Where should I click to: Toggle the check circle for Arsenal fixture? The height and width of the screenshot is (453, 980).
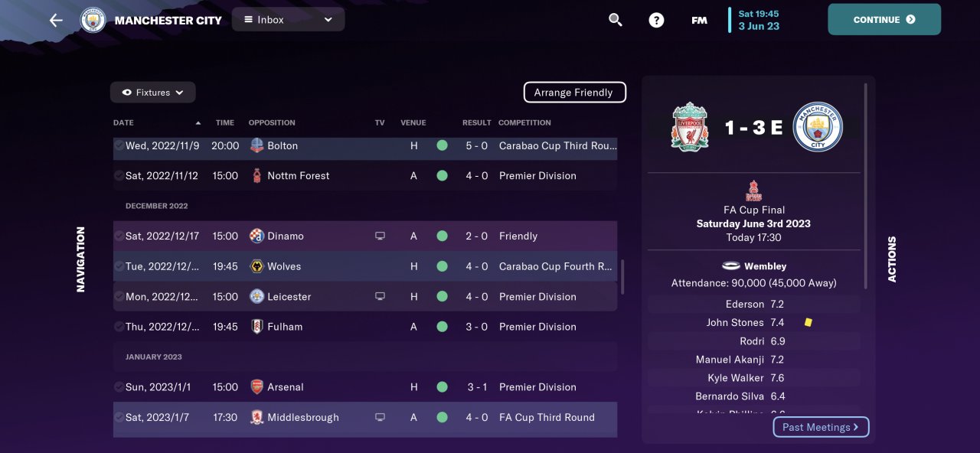coord(119,387)
